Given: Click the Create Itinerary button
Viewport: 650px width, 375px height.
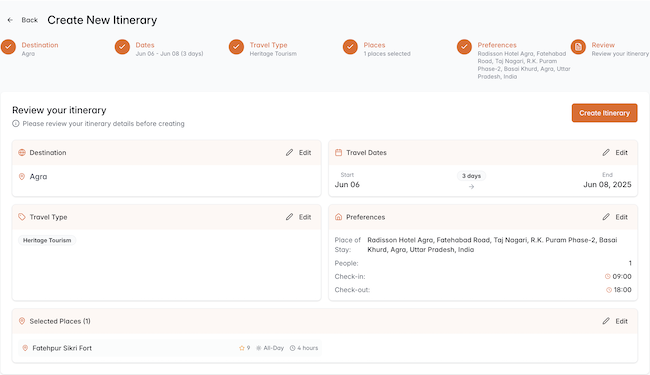Looking at the screenshot, I should (x=604, y=113).
